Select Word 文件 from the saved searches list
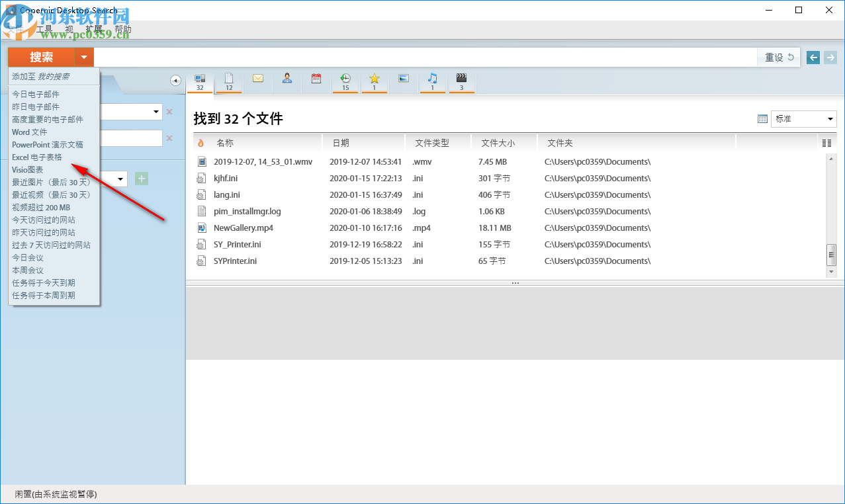 tap(30, 132)
